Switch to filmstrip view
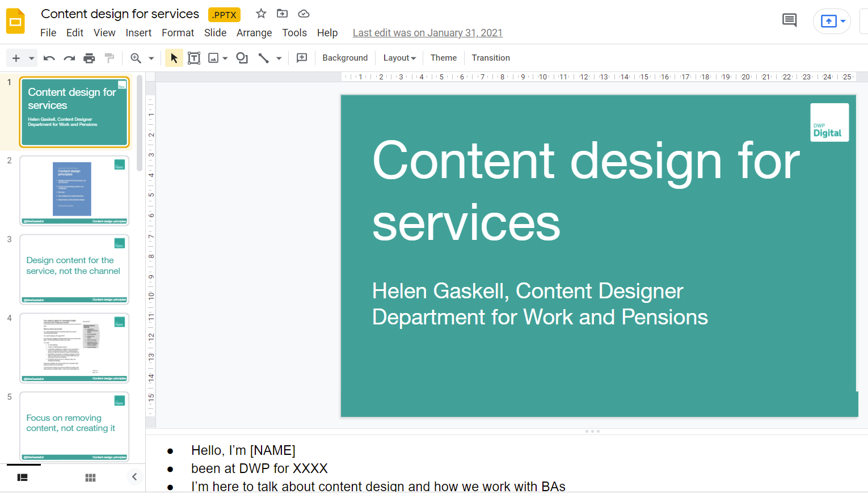The height and width of the screenshot is (494, 868). pyautogui.click(x=22, y=477)
